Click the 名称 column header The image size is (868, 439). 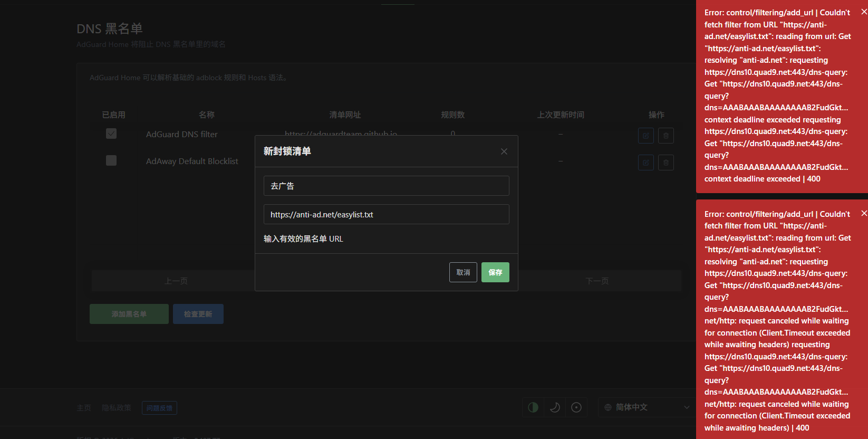[x=207, y=114]
